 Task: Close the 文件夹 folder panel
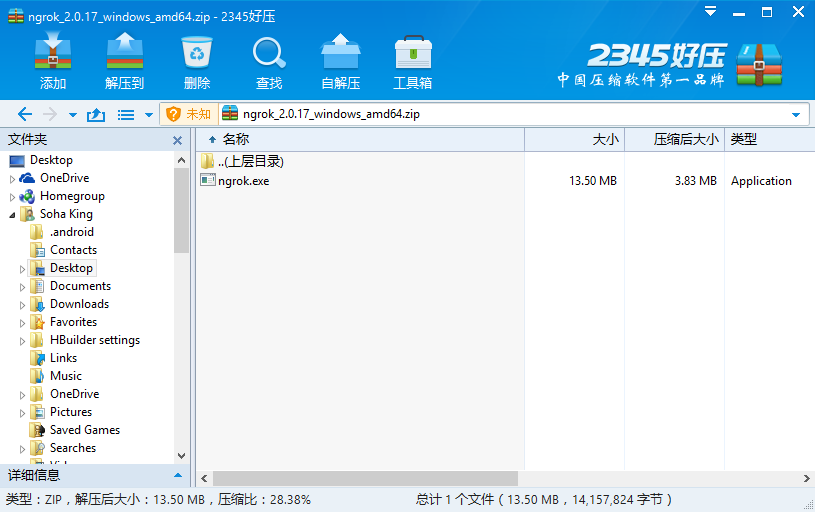[177, 140]
